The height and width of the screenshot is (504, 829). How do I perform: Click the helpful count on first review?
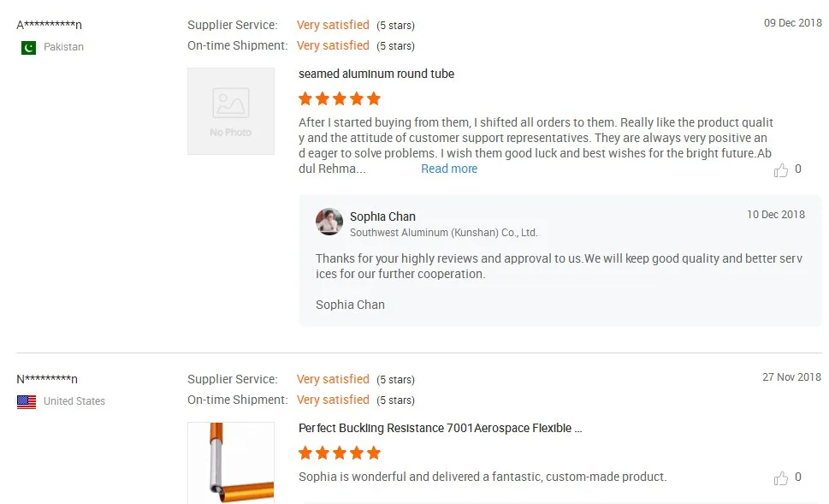(x=798, y=169)
